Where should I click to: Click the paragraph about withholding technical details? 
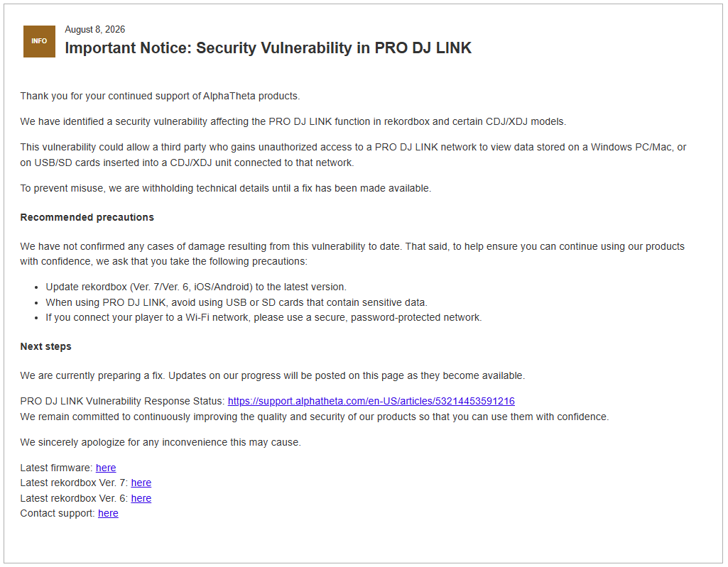(226, 188)
